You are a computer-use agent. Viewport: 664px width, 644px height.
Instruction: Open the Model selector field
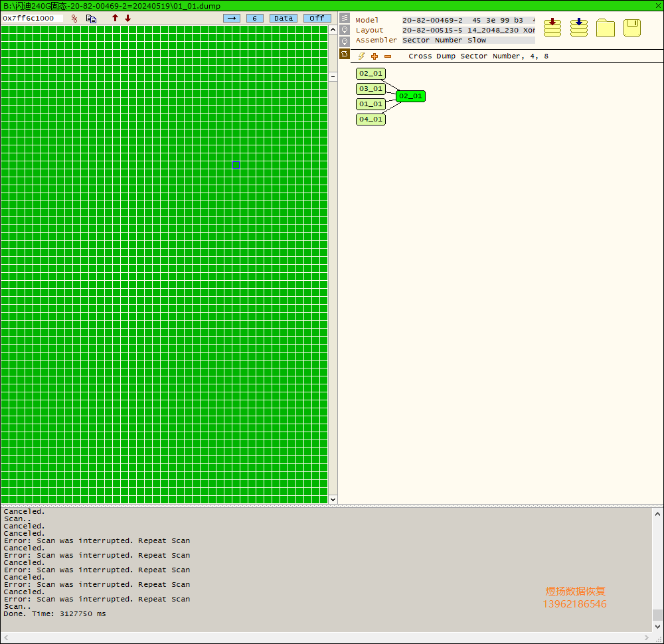pyautogui.click(x=468, y=21)
